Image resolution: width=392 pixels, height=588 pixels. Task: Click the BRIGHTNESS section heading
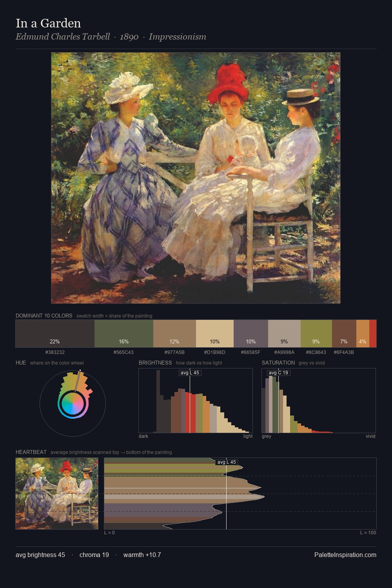pos(155,363)
